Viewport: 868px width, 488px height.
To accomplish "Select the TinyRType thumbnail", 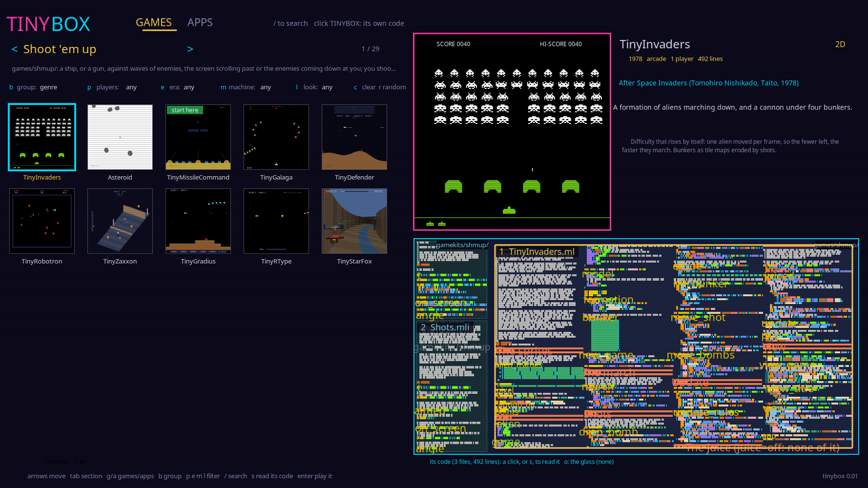I will click(x=276, y=221).
